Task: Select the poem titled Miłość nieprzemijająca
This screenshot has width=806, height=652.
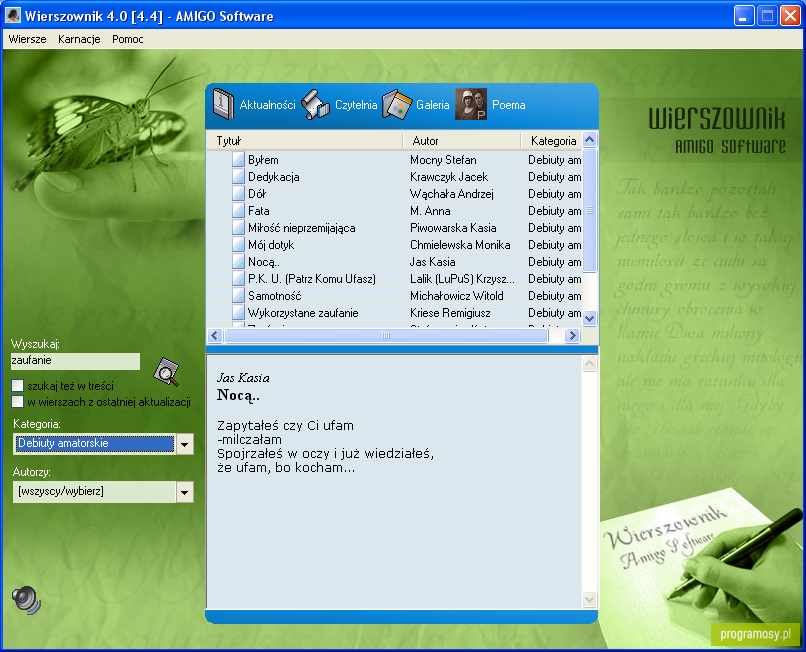Action: tap(302, 228)
